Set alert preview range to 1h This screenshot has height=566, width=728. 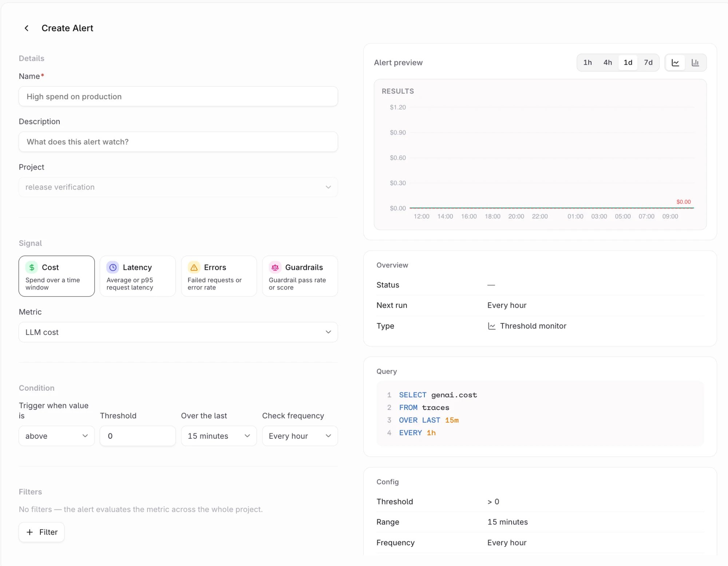pos(587,63)
